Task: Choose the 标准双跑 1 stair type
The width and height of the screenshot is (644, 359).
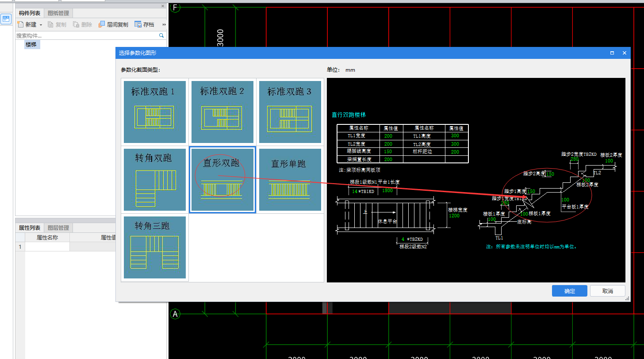Action: tap(155, 112)
